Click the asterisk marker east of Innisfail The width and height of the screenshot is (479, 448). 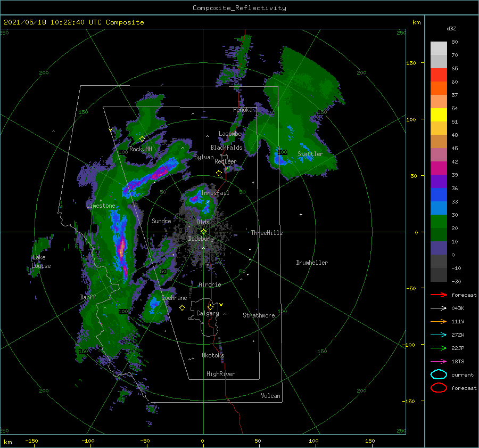pos(253,183)
